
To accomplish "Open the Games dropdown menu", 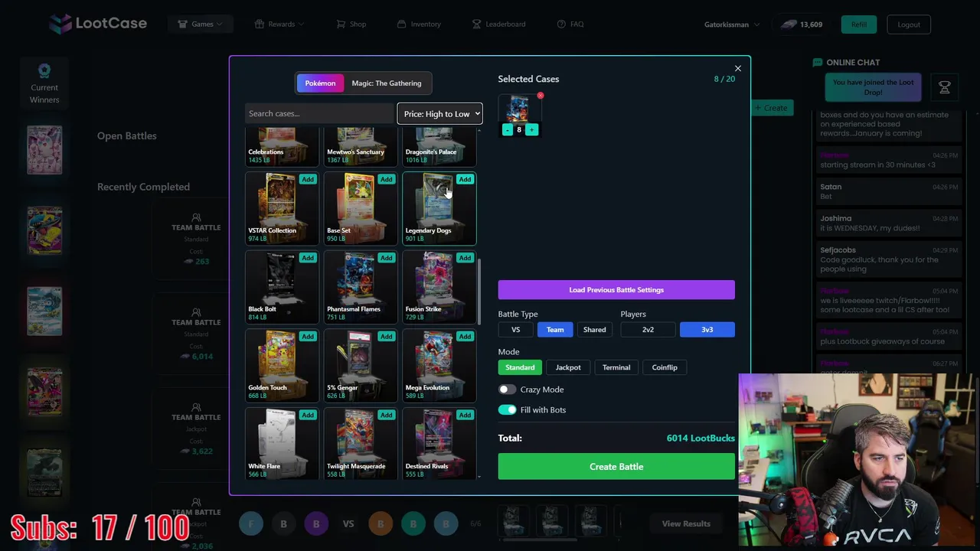I will pos(200,24).
